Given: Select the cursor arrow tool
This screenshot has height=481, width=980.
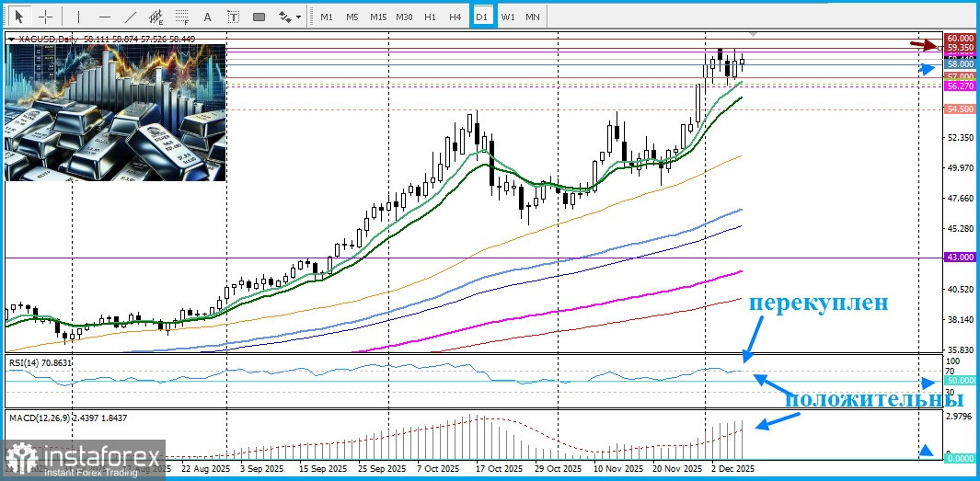Looking at the screenshot, I should [19, 17].
